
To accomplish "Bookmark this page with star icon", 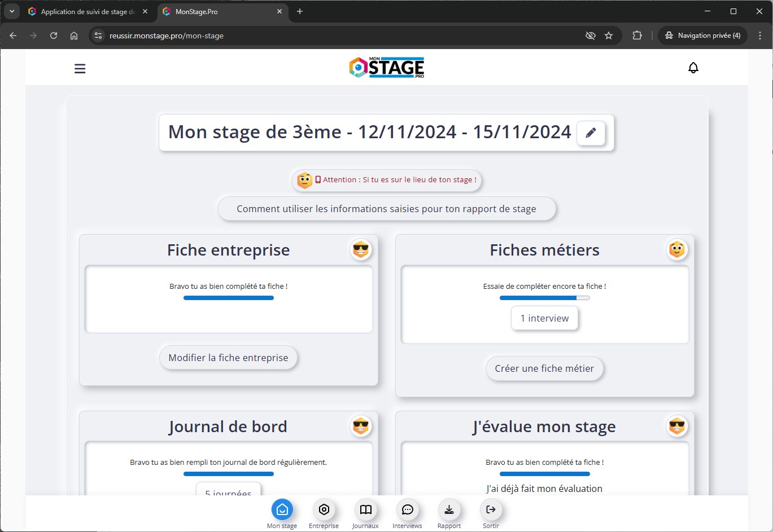I will (609, 36).
